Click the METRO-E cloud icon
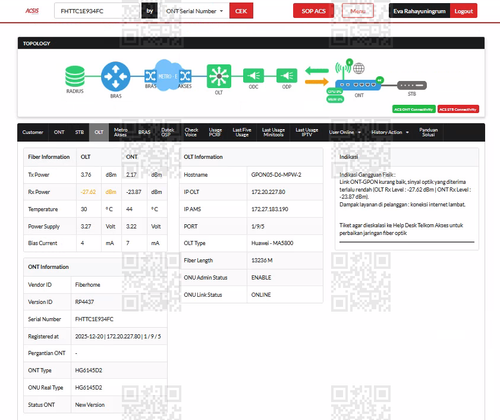This screenshot has height=420, width=500. click(167, 76)
